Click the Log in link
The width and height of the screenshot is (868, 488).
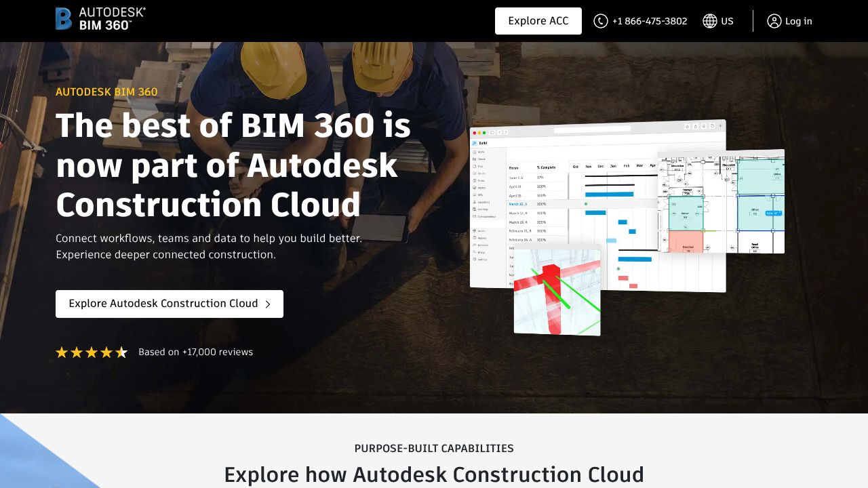pyautogui.click(x=797, y=21)
